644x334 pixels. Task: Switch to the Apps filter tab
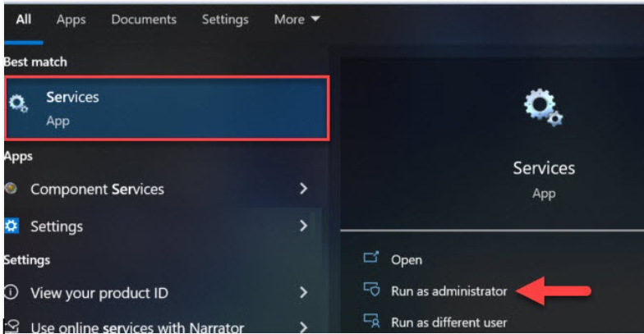[71, 20]
